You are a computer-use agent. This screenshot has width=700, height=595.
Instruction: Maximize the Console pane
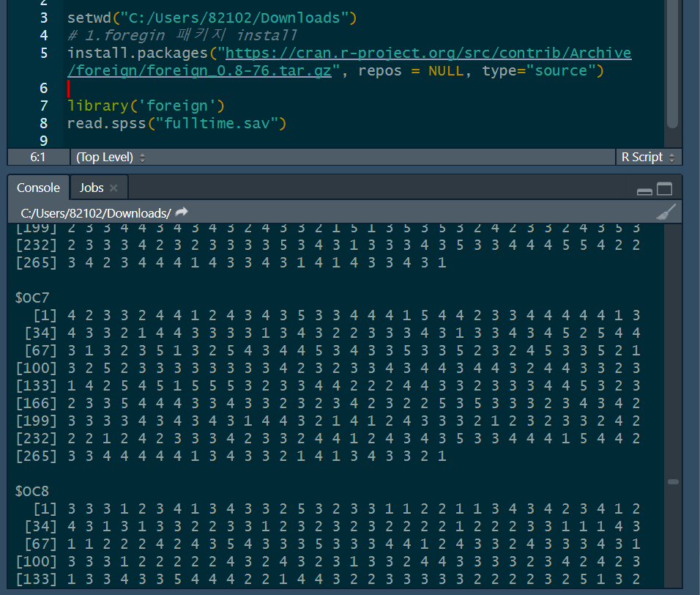(x=664, y=189)
